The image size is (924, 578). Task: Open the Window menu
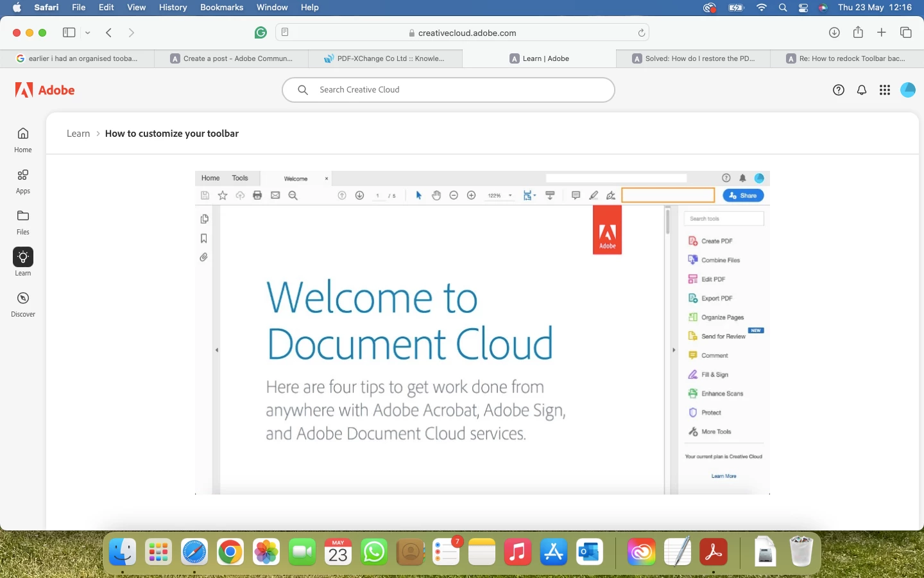click(x=272, y=7)
